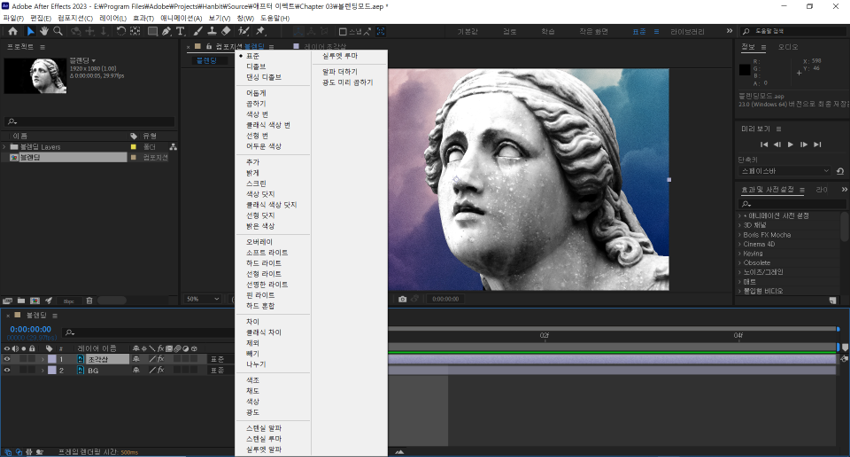Toggle the lock box for BG layer
Image resolution: width=850 pixels, height=457 pixels.
click(x=32, y=370)
